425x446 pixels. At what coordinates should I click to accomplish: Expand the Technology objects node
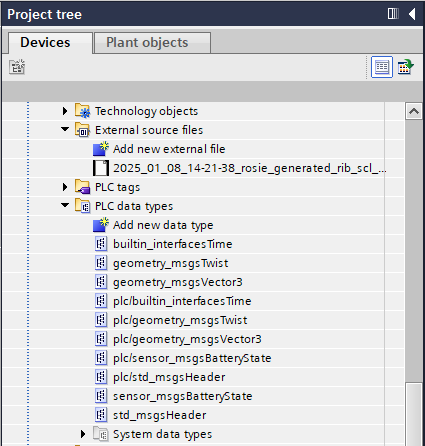point(65,111)
